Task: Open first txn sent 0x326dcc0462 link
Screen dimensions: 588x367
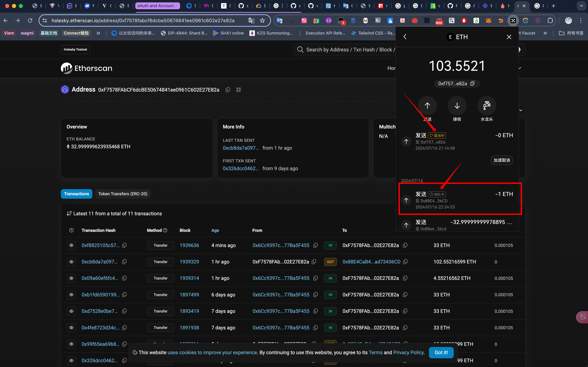Action: click(x=241, y=168)
